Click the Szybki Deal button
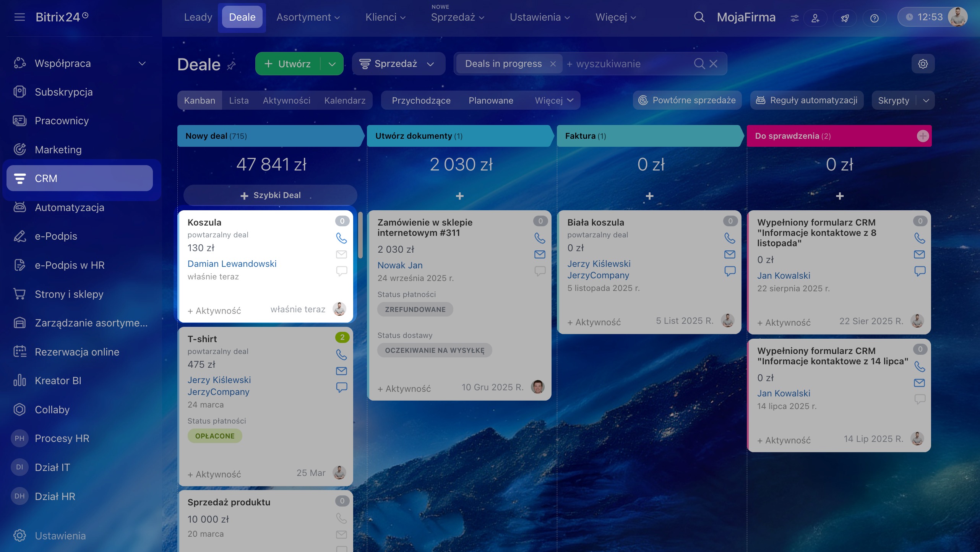The height and width of the screenshot is (552, 980). (x=270, y=195)
